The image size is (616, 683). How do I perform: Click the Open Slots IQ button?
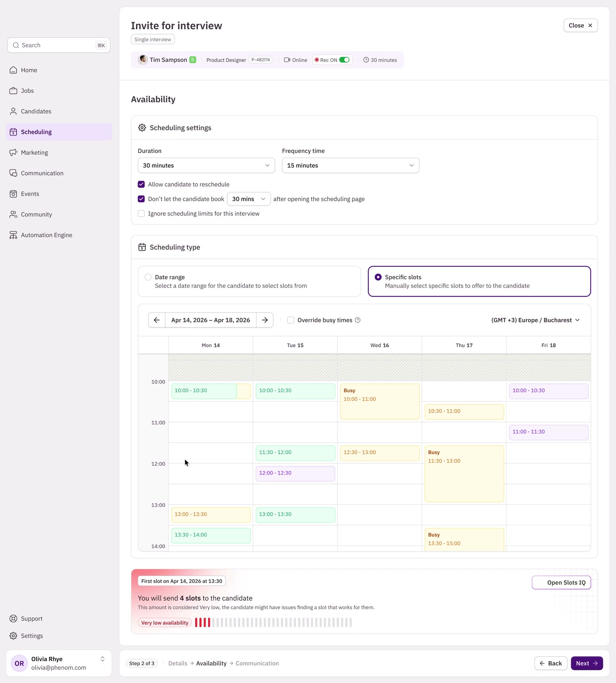pos(561,583)
